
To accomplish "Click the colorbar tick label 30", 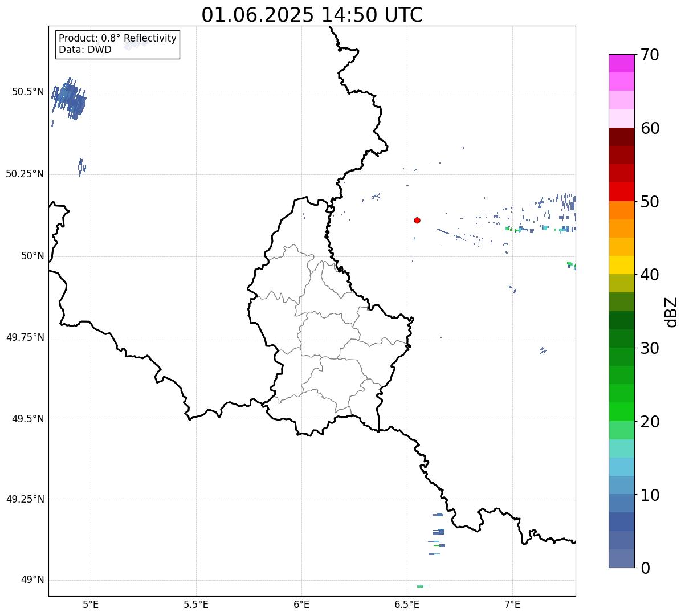I will 650,348.
